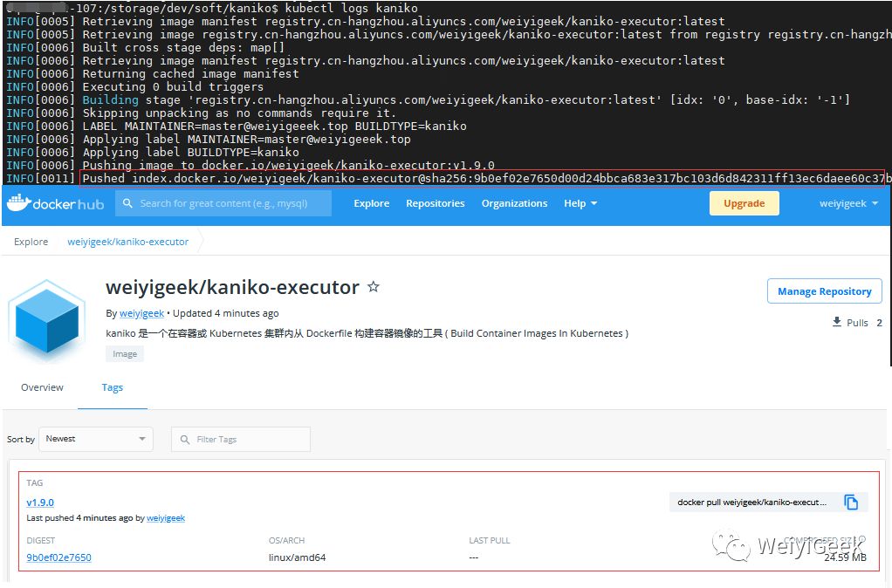This screenshot has height=588, width=892.
Task: Click the Image category badge
Action: (x=125, y=353)
